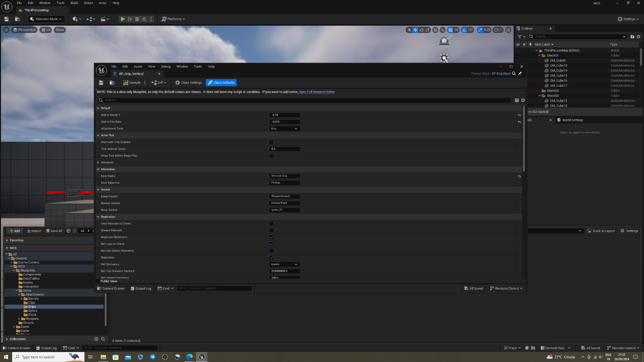Open Microsoft Edge from the taskbar
Screen dimensions: 644x362
[190, 357]
